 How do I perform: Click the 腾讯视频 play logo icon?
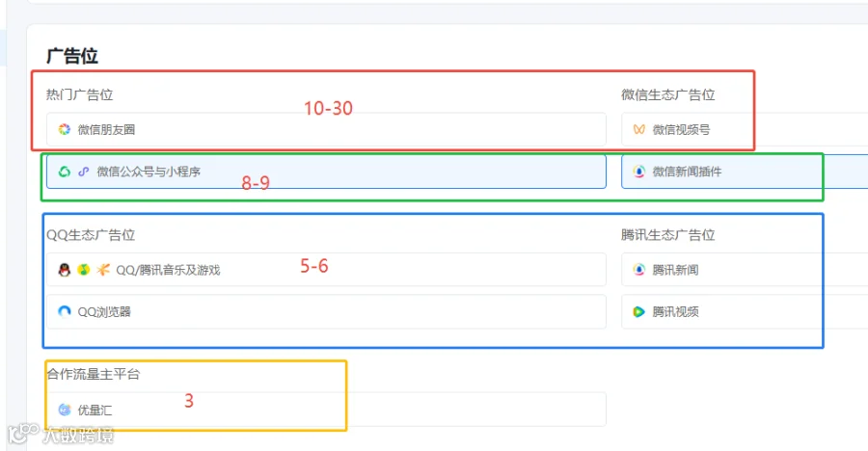tap(638, 311)
